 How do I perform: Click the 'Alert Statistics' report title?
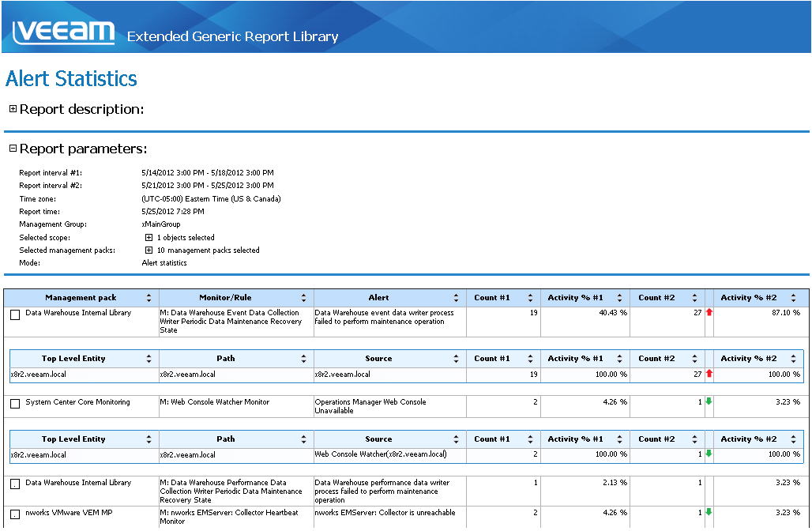71,79
